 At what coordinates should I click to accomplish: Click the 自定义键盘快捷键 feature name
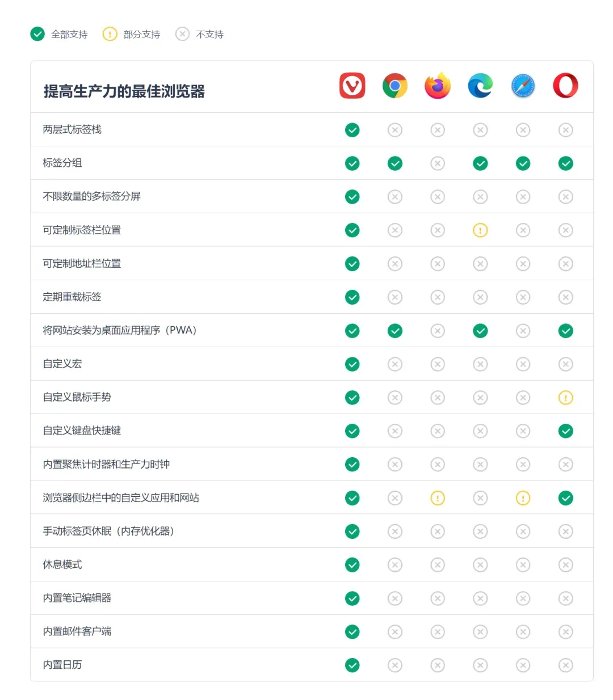click(x=82, y=431)
